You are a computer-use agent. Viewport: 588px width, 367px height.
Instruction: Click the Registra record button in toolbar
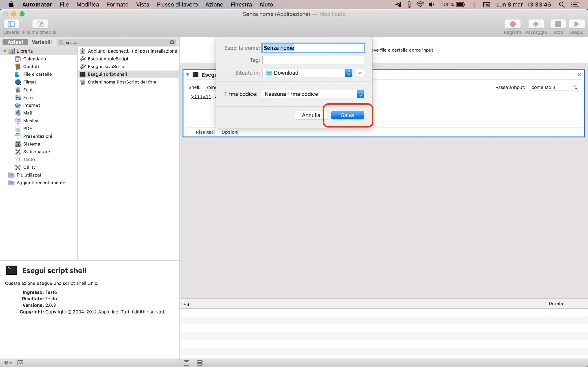coord(512,24)
